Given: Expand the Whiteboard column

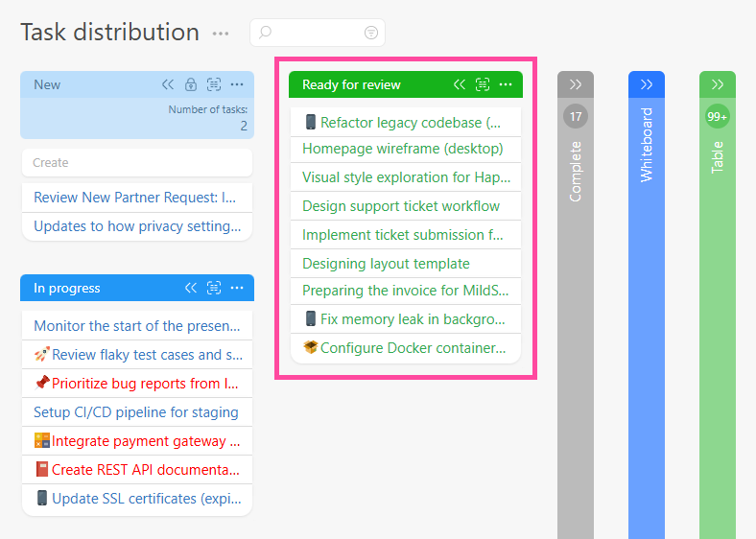Looking at the screenshot, I should tap(647, 84).
